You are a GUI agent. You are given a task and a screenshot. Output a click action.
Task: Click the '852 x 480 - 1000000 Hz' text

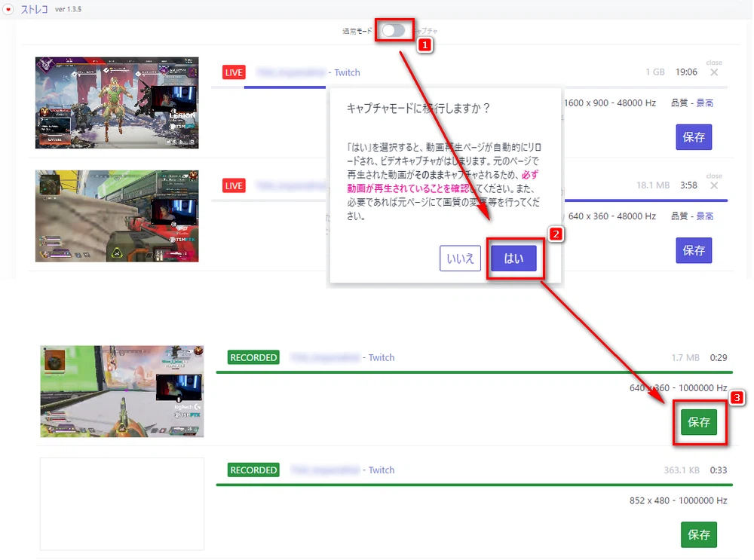tap(678, 500)
